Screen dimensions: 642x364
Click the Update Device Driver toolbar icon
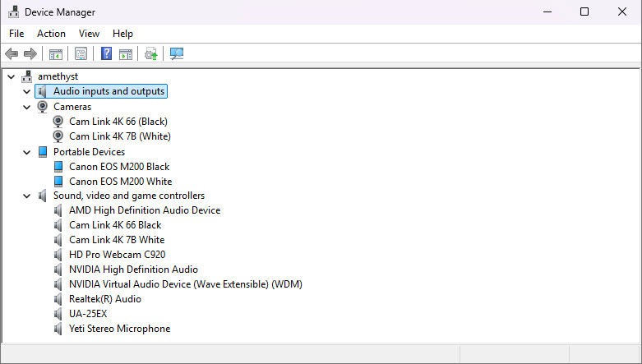pos(150,54)
